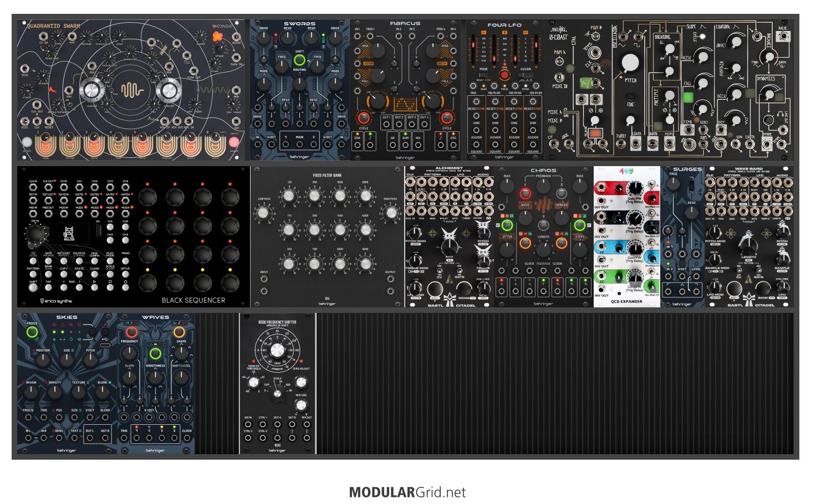This screenshot has height=504, width=816.
Task: Click the CLOCK jack on Waves
Action: [x=187, y=438]
